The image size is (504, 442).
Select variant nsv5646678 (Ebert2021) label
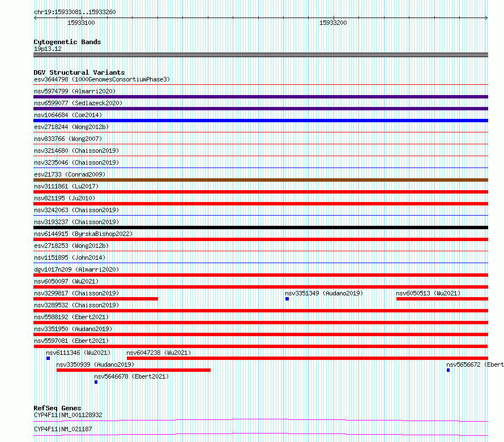(131, 376)
